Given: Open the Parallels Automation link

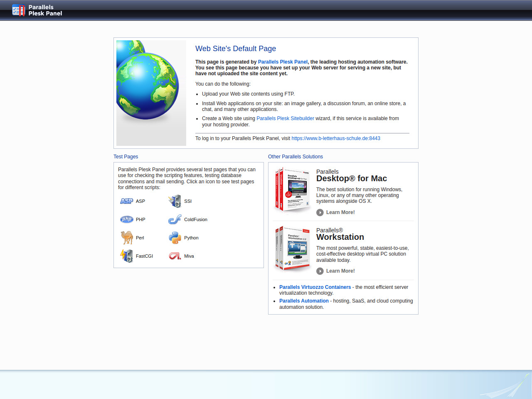Looking at the screenshot, I should (x=304, y=301).
